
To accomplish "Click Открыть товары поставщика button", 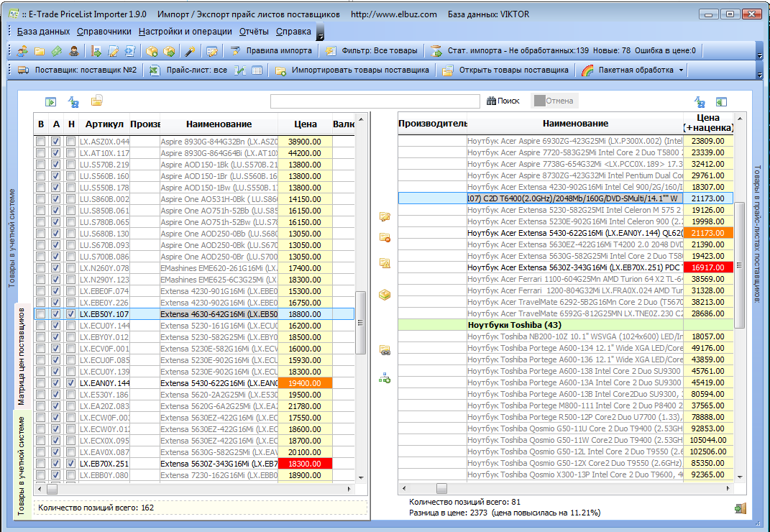I will tap(506, 70).
